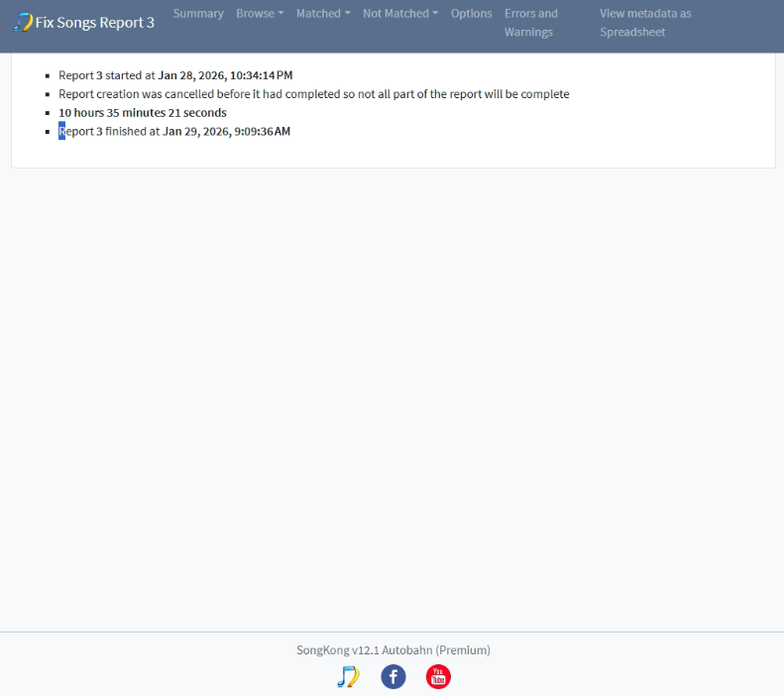
Task: Click the SongKong v12.1 Autobahn version text
Action: pyautogui.click(x=392, y=650)
